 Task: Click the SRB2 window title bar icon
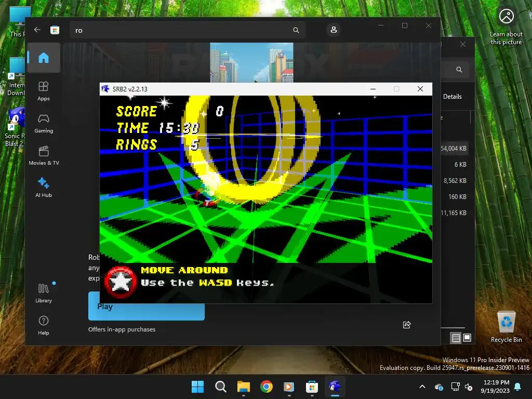pos(105,89)
